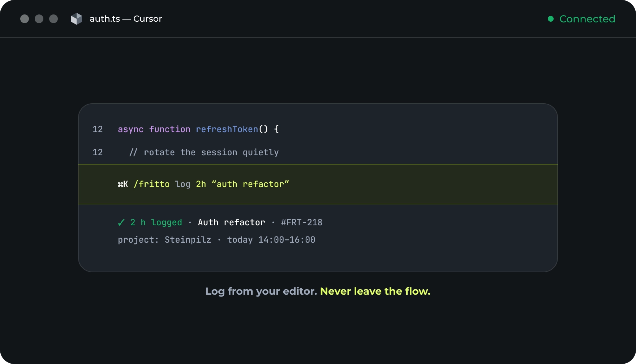Click the rotate the session quietly comment
The image size is (636, 364).
click(204, 152)
